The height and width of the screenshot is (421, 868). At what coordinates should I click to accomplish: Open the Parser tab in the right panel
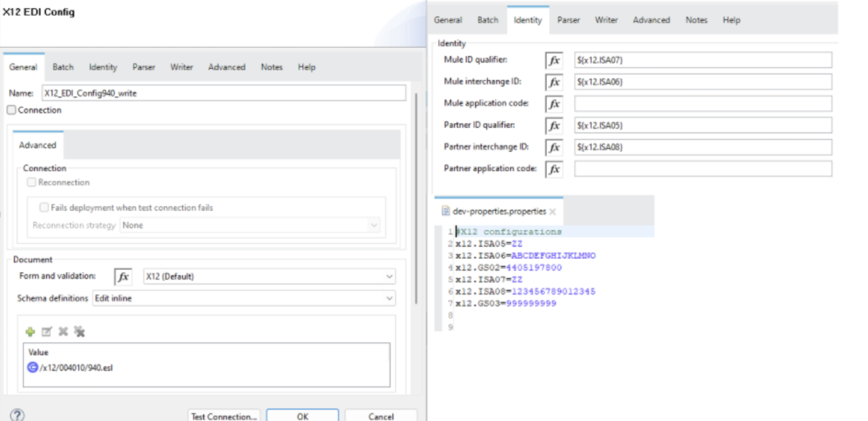point(568,20)
